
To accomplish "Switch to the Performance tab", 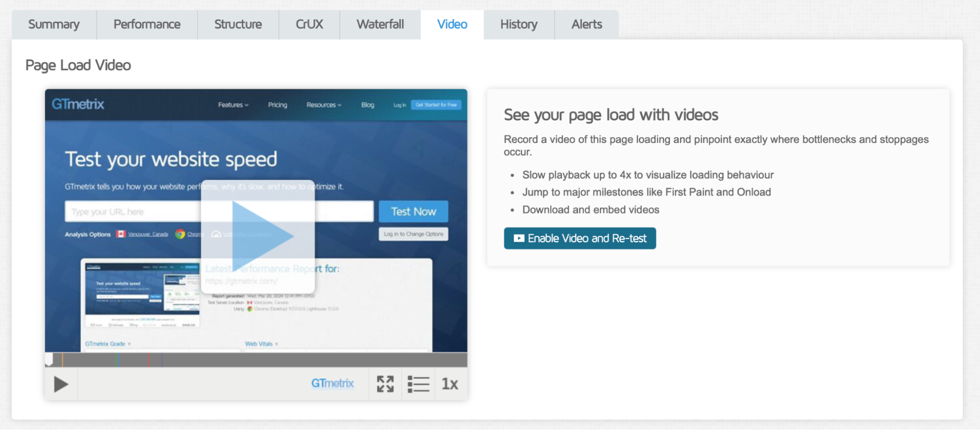I will [x=147, y=24].
